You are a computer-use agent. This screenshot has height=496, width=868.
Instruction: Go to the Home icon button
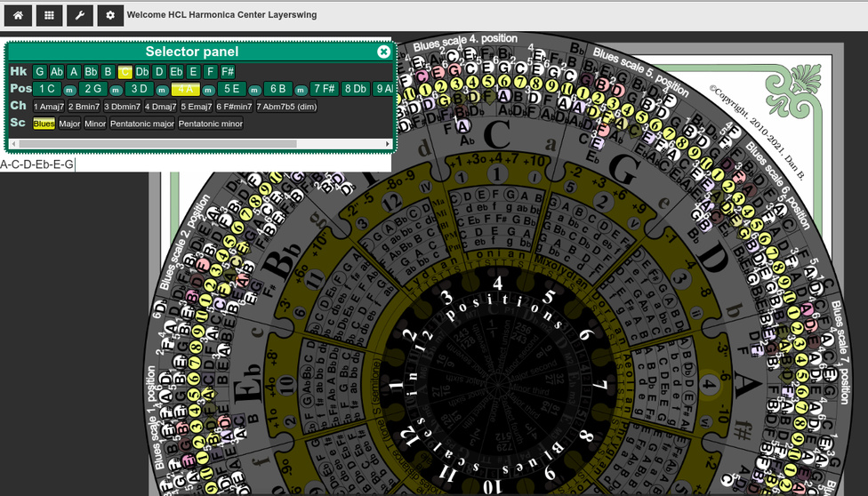point(19,15)
